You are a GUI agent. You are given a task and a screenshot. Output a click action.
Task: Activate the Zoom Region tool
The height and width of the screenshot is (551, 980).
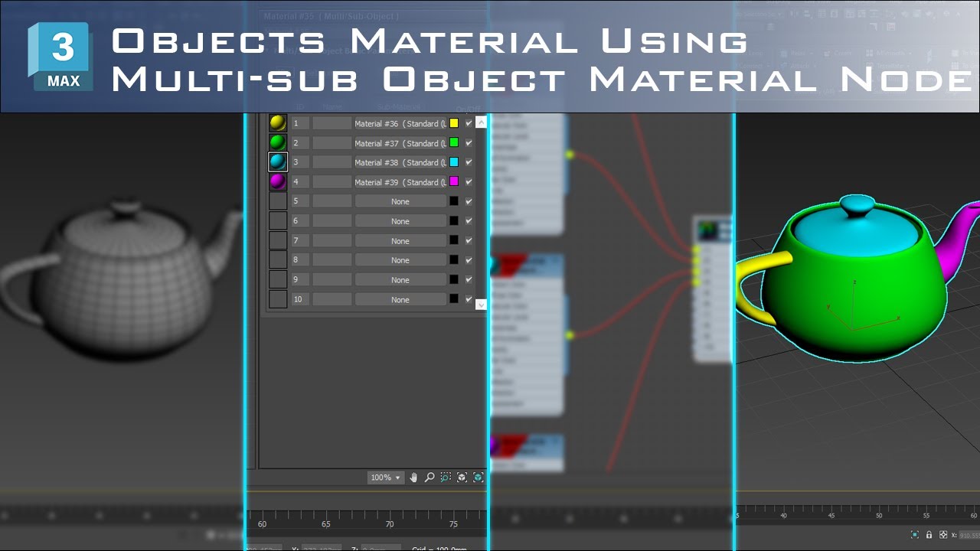click(x=446, y=478)
